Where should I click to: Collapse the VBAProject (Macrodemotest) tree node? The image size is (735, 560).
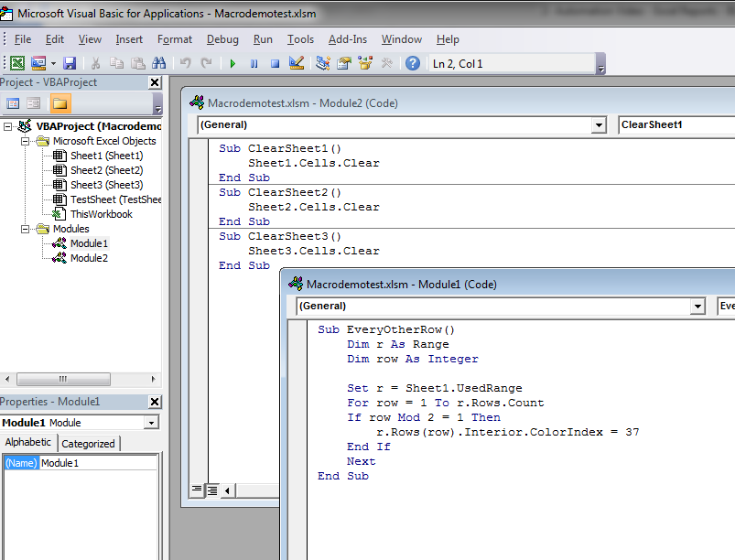pyautogui.click(x=7, y=126)
